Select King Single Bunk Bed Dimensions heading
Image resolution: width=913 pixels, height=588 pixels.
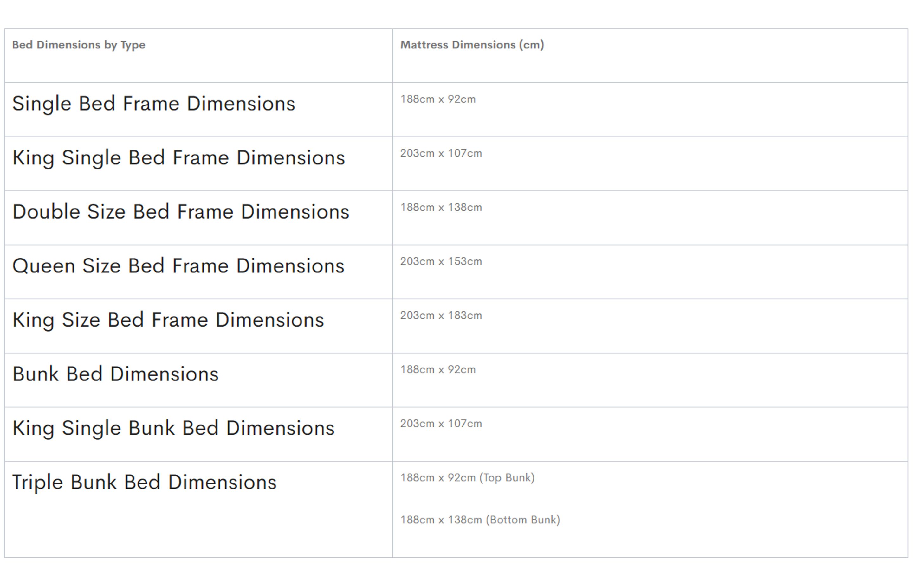click(173, 428)
